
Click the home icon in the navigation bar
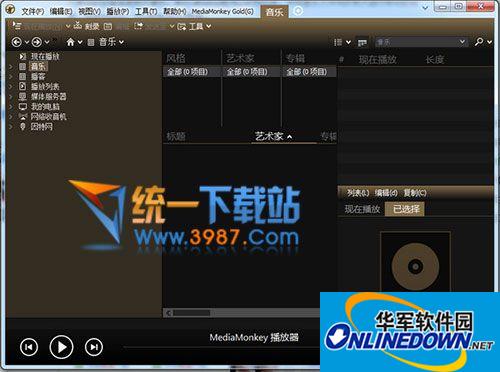tap(70, 42)
